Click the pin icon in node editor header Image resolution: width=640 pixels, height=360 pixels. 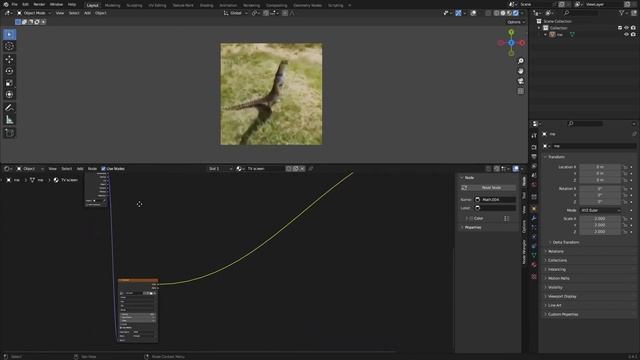311,169
